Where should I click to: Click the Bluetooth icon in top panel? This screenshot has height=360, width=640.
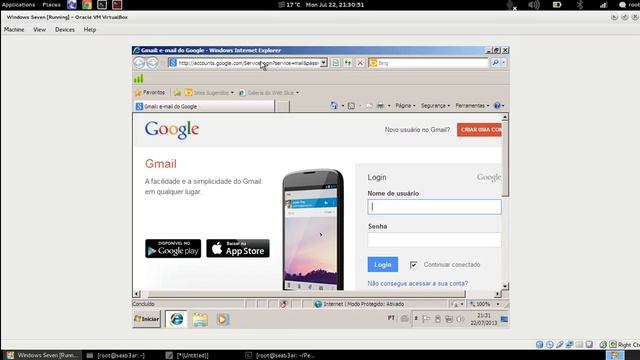coord(580,5)
